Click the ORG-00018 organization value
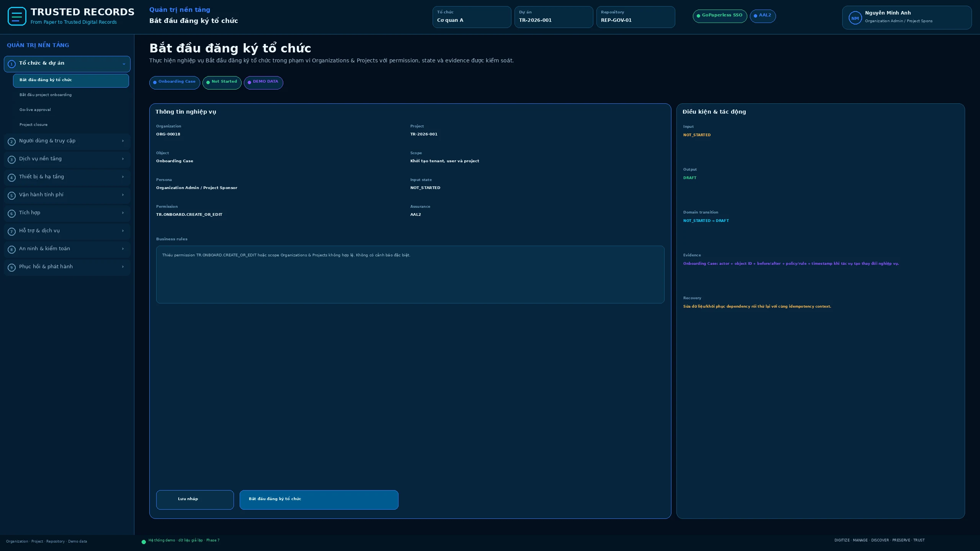Screen dimensions: 980x551 point(168,134)
